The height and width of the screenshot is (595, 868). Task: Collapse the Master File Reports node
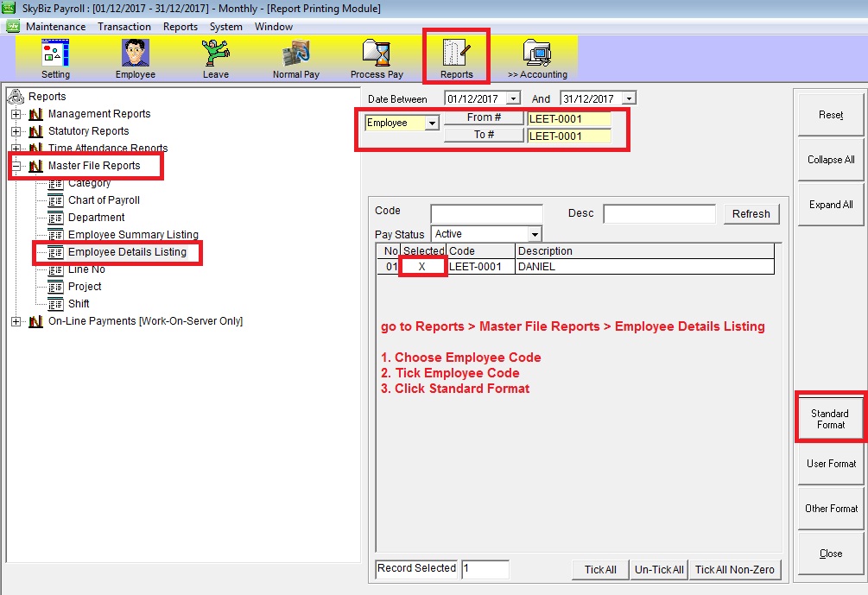point(16,166)
